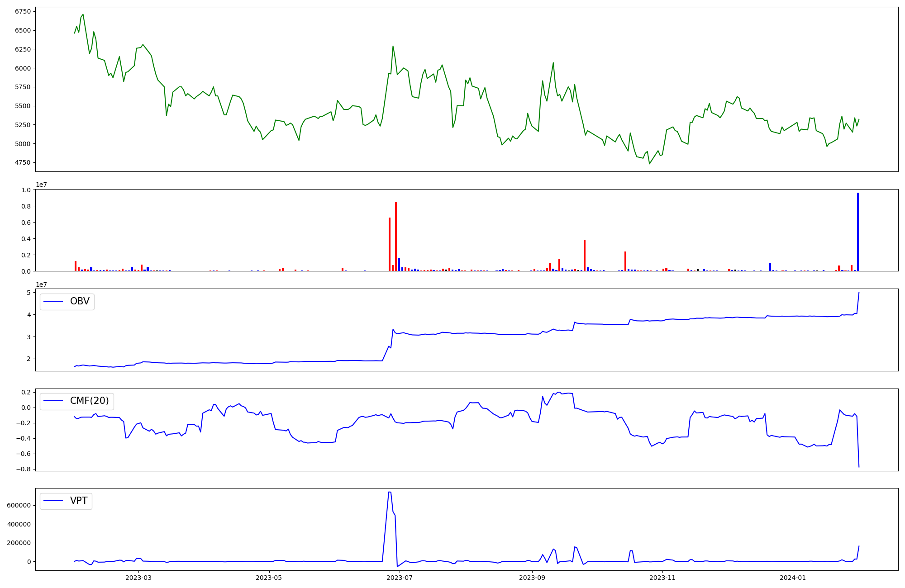Click the 2023-09 date tick label
Viewport: 905px width, 588px height.
click(532, 578)
